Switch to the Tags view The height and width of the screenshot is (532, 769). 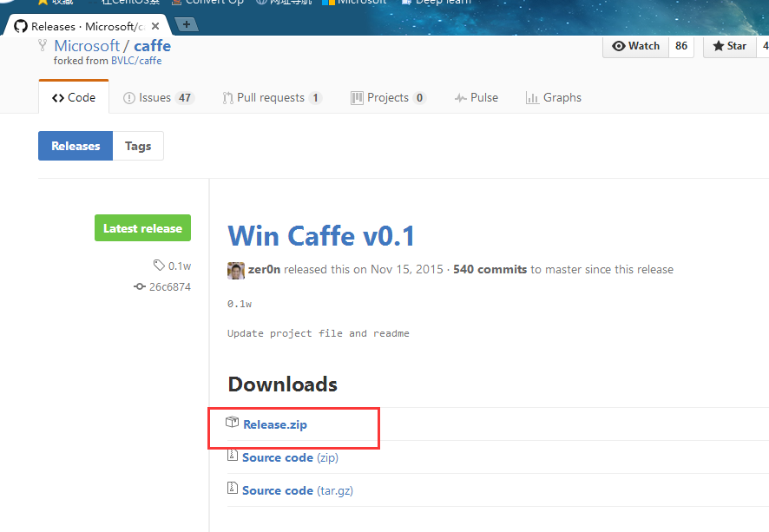point(138,146)
